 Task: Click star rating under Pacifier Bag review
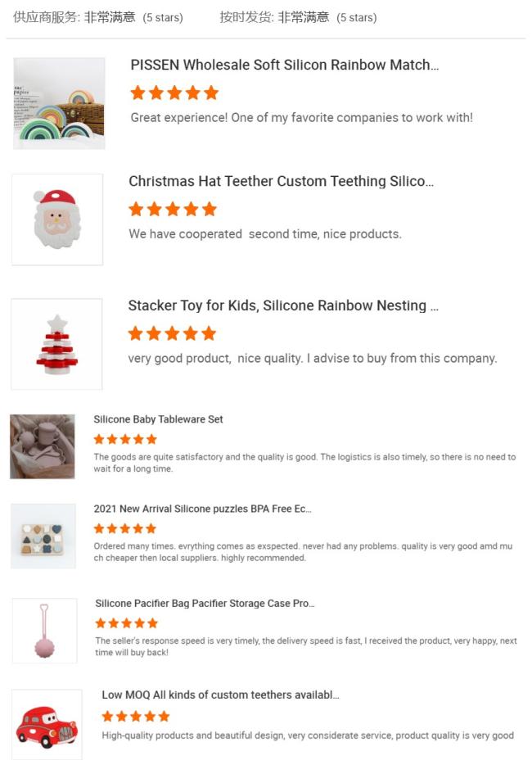tap(127, 623)
